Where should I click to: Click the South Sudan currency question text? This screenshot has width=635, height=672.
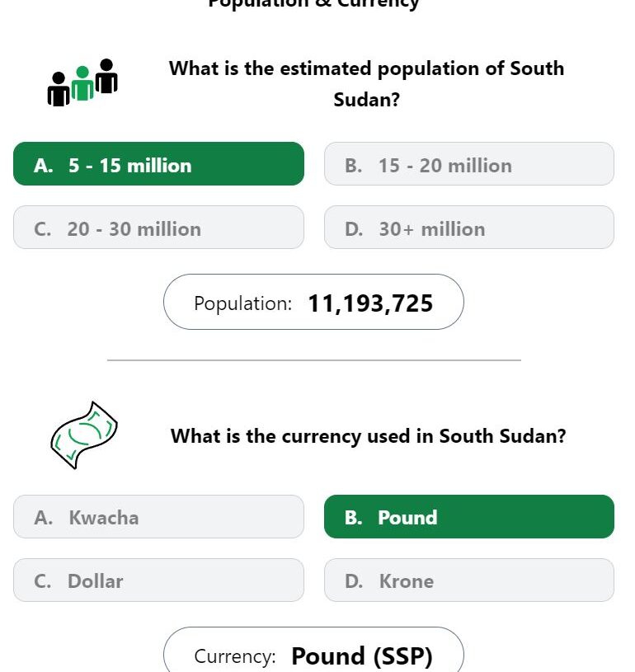(x=369, y=436)
